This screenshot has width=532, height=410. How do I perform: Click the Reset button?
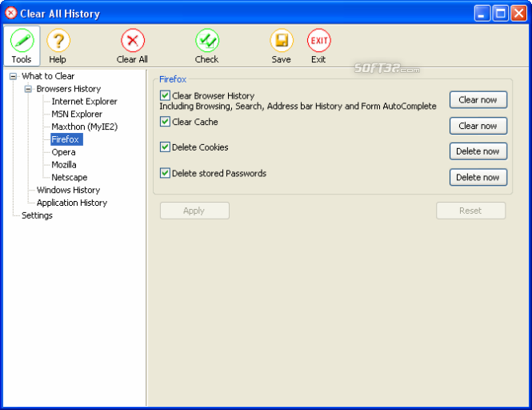point(470,211)
